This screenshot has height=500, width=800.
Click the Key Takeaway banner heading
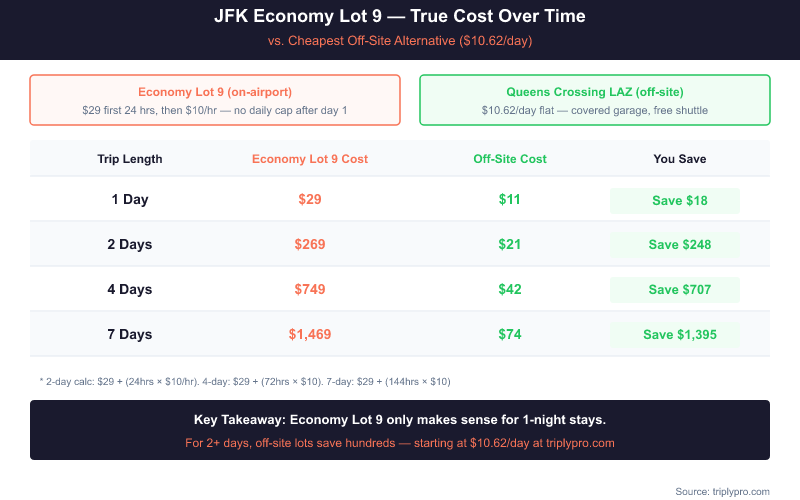[x=400, y=420]
